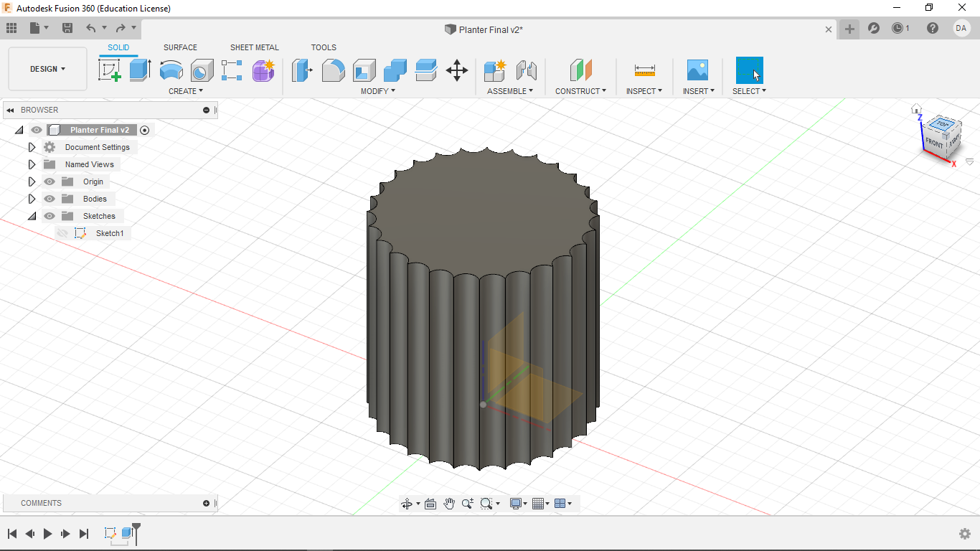Open the DA user account menu
The height and width of the screenshot is (551, 980).
point(961,28)
